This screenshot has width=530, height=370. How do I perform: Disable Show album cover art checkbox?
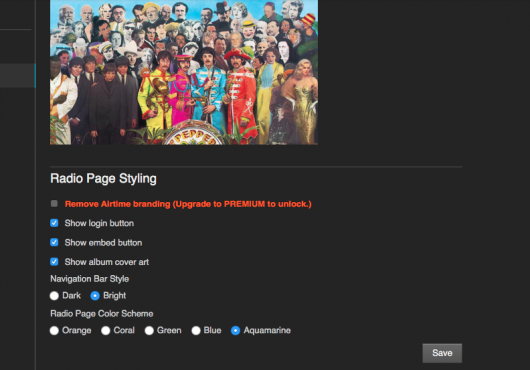[x=54, y=262]
